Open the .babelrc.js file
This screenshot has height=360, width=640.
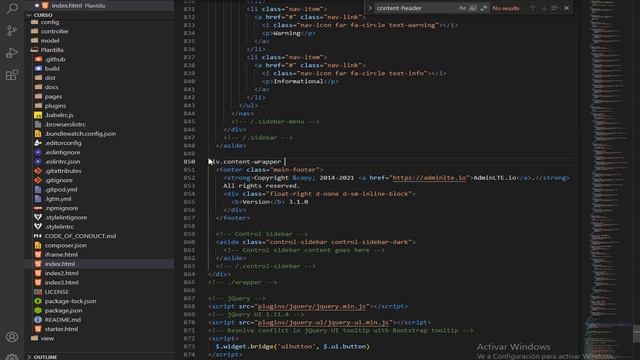(59, 115)
